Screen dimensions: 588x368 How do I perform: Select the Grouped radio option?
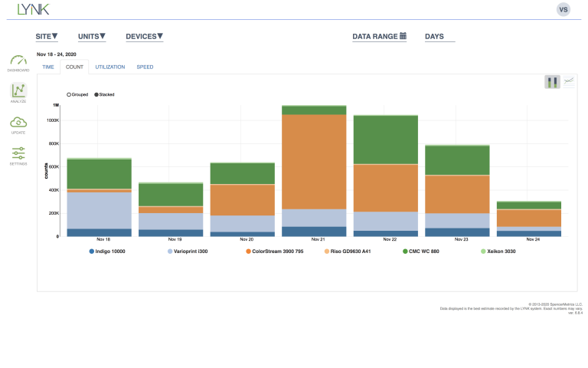tap(69, 94)
